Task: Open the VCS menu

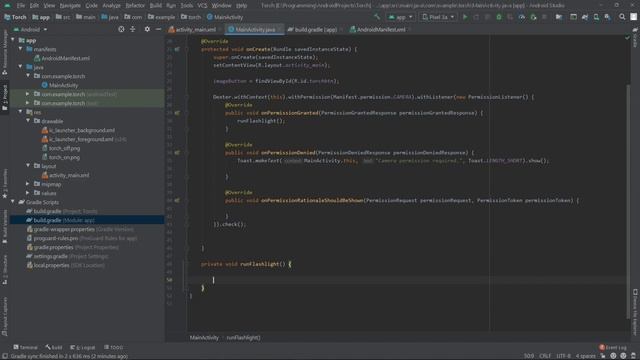Action: (x=202, y=6)
